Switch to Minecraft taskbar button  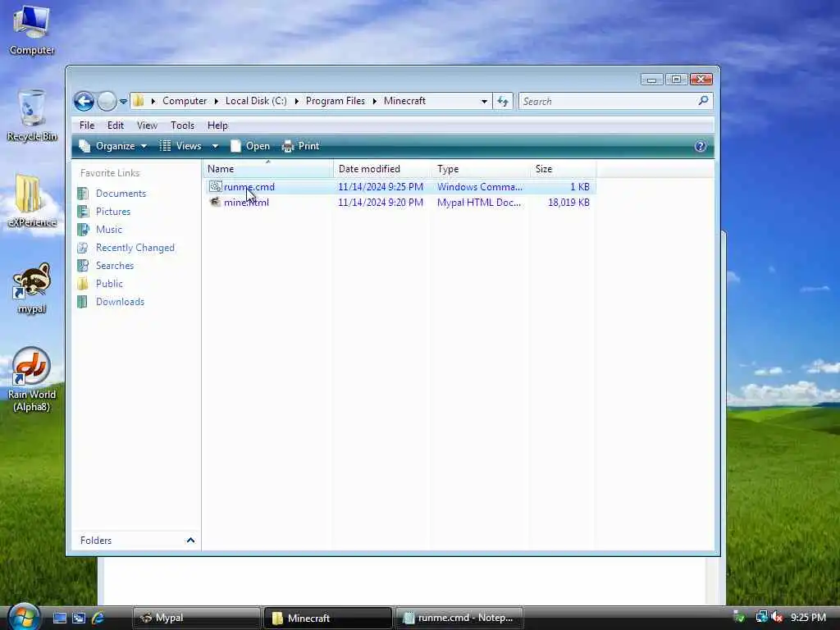tap(328, 619)
